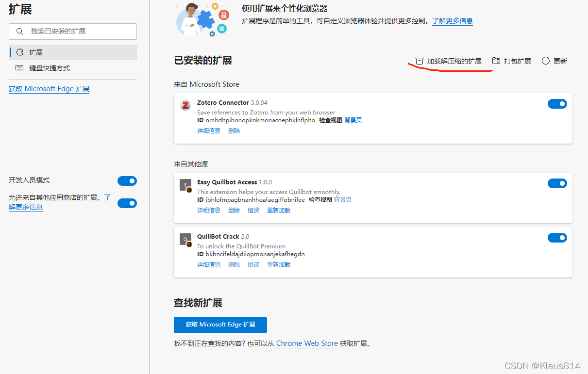Click 重新加载 for Easy Quillbot Access

pyautogui.click(x=279, y=211)
